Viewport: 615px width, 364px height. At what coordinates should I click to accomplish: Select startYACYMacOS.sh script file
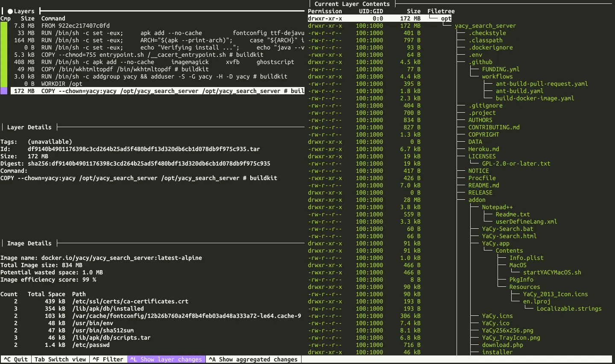tap(552, 272)
